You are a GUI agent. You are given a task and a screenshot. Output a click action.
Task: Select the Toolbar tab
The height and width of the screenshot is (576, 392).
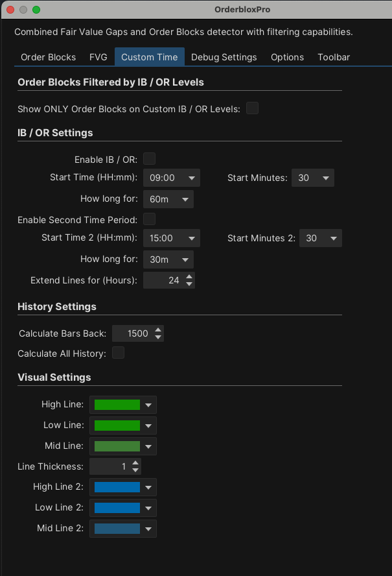[334, 57]
